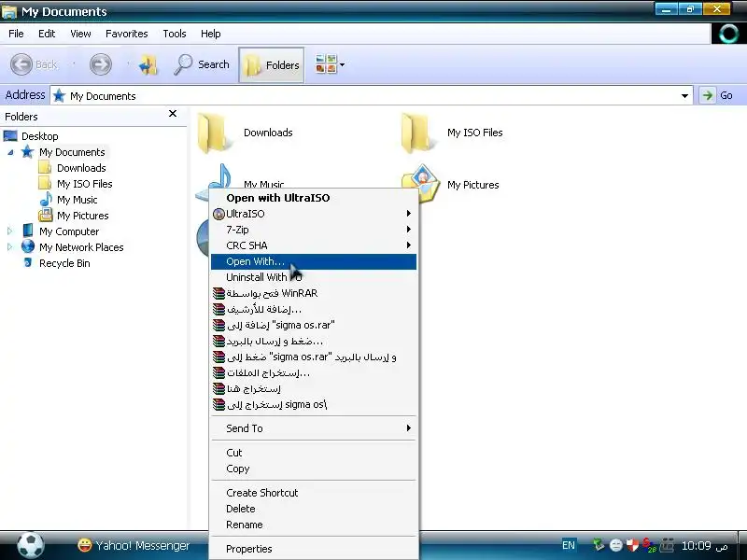Screen dimensions: 747x560
Task: Open the Edit menu
Action: point(47,34)
